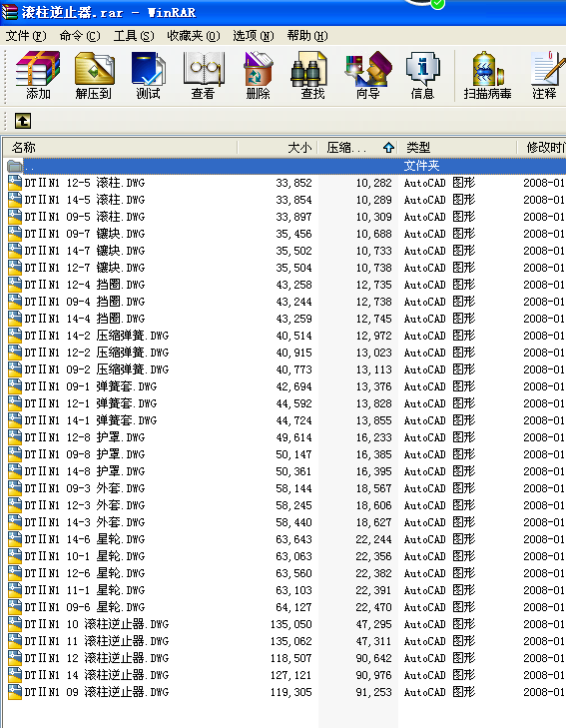Click the WinRAR title bar app icon
Viewport: 566px width, 728px height.
9,11
